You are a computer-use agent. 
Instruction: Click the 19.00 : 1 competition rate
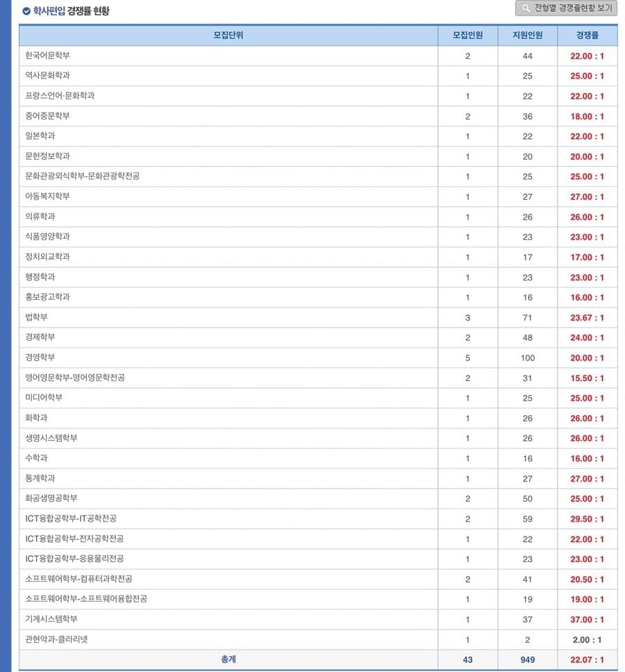coord(587,600)
